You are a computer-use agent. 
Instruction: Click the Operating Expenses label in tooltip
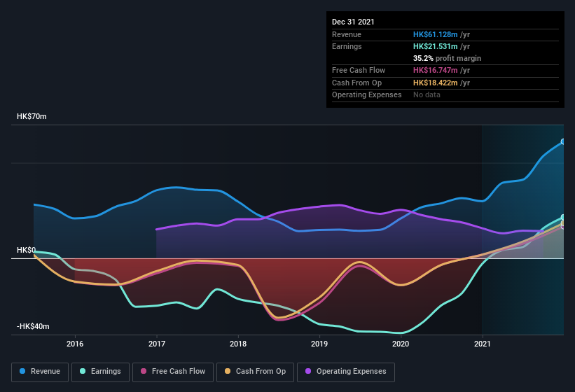point(367,95)
